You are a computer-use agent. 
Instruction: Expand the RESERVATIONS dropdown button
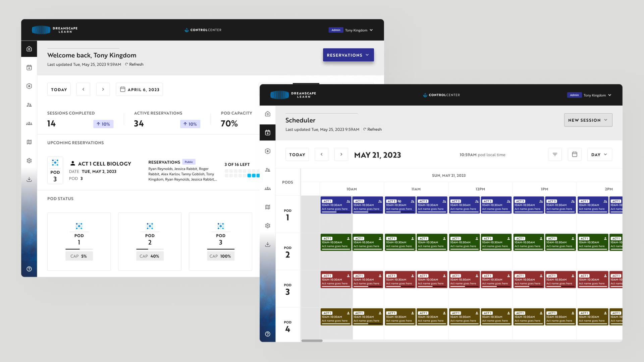click(x=348, y=55)
